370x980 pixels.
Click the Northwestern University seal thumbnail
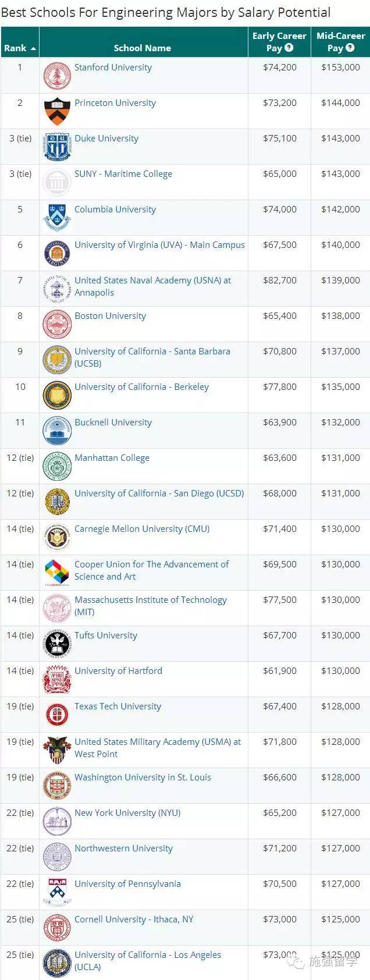tap(57, 857)
